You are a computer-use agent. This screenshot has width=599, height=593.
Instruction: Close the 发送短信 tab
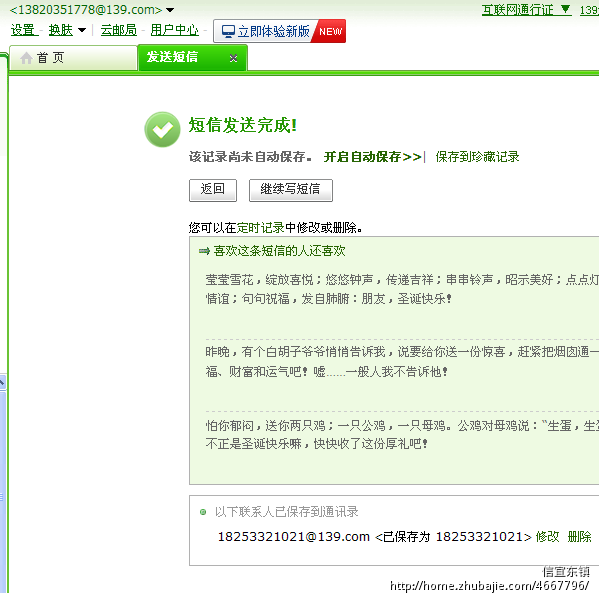pos(233,58)
